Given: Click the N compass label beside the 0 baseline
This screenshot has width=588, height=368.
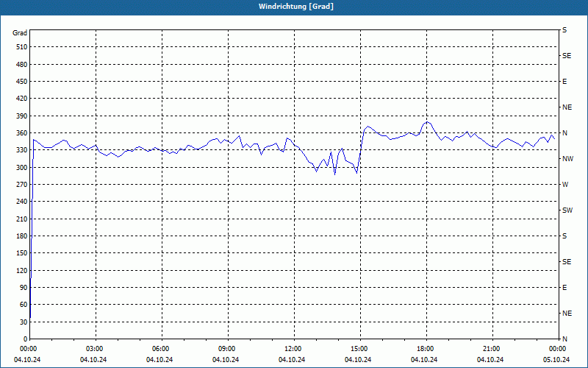Looking at the screenshot, I should (564, 339).
